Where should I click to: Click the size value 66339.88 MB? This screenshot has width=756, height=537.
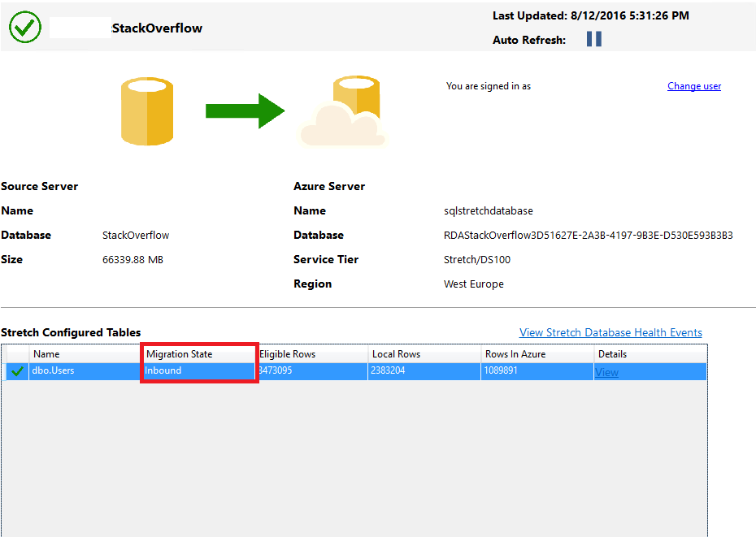tap(133, 260)
